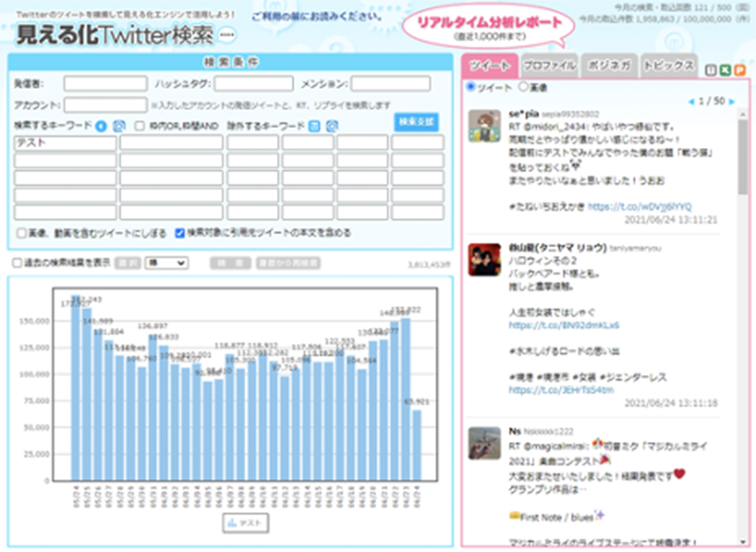Click the info icon beside 検索するキーワード
Viewport: 756px width, 552px height.
pos(101,126)
